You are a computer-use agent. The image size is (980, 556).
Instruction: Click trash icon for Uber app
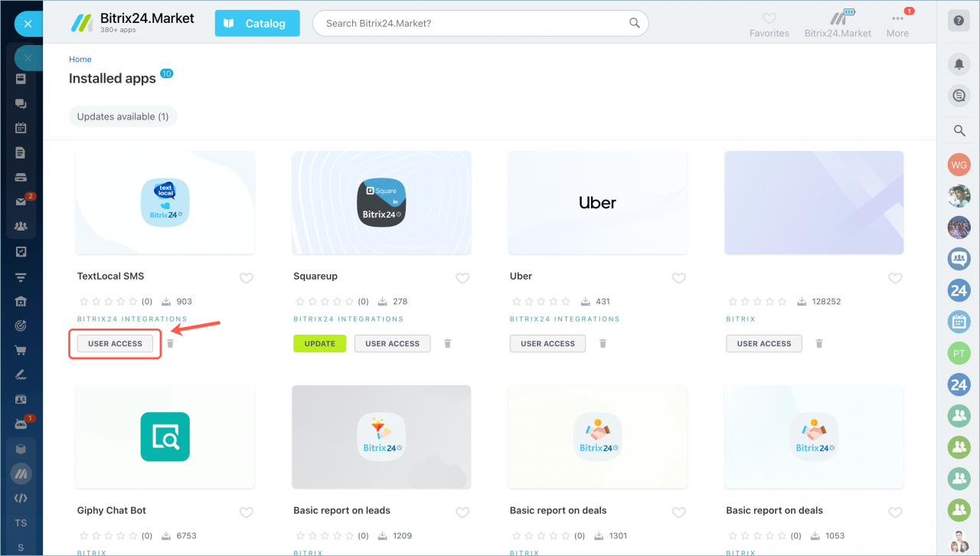click(603, 344)
